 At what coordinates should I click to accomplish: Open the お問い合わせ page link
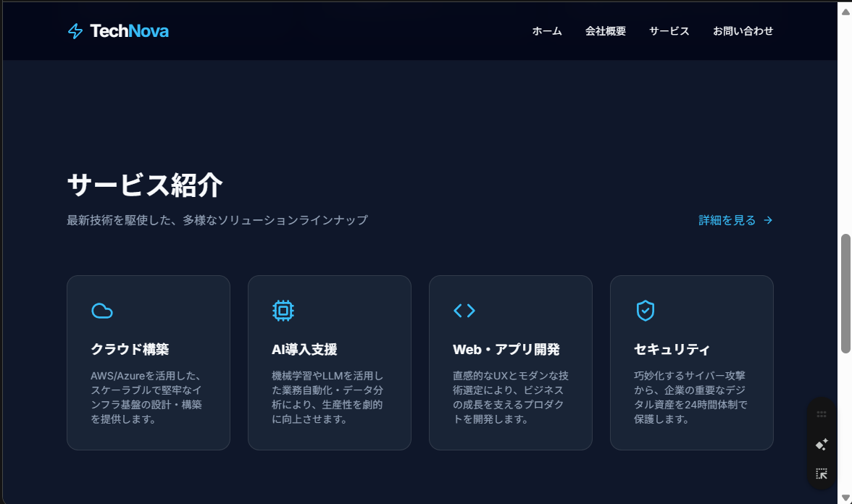click(x=743, y=31)
